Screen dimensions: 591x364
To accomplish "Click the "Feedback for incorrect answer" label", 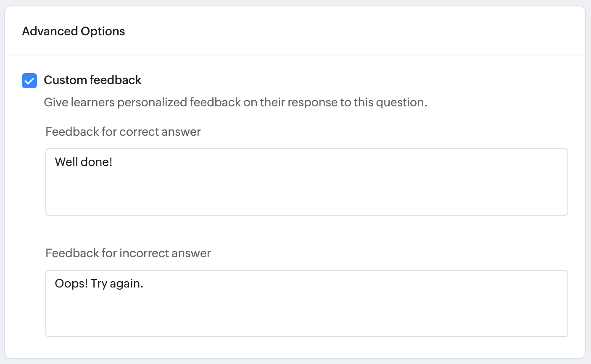I will point(128,253).
